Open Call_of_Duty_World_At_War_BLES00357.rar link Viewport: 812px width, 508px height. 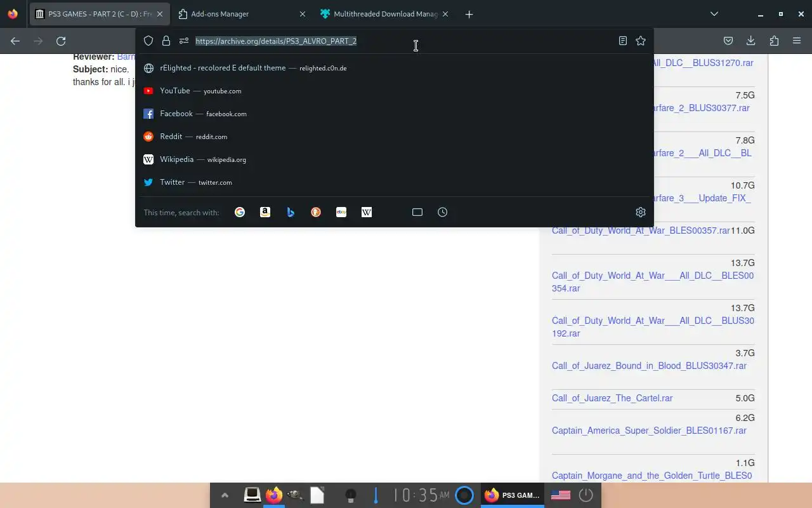coord(641,231)
